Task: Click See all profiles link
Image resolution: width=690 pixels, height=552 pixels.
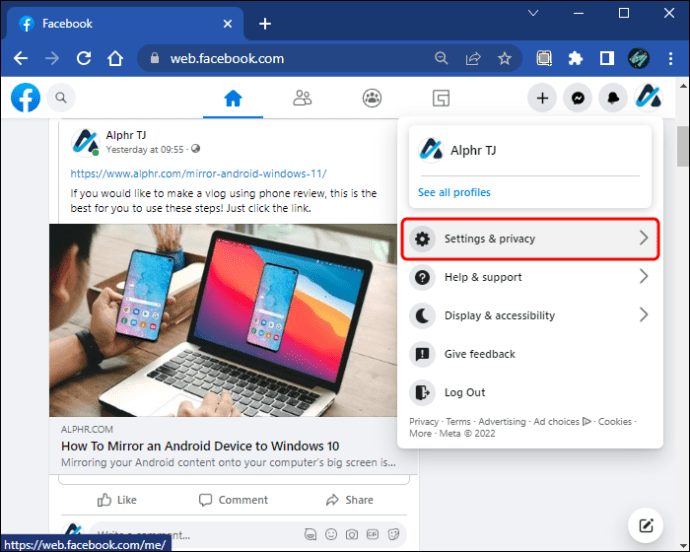Action: pyautogui.click(x=454, y=192)
